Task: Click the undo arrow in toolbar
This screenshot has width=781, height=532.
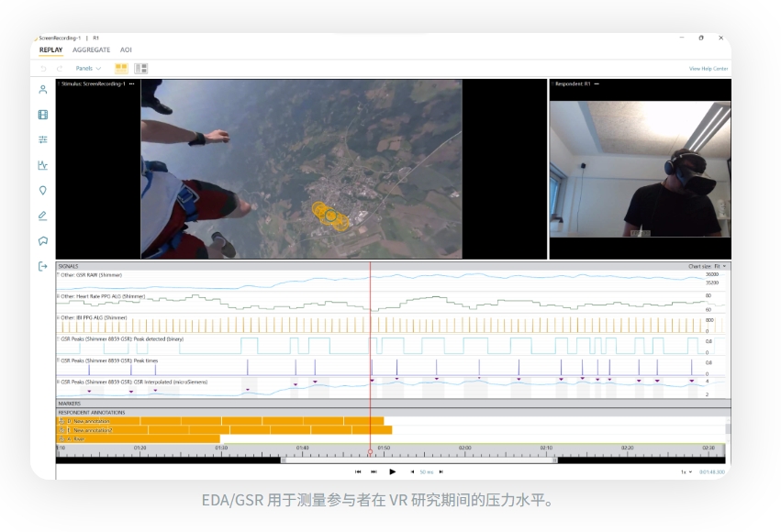Action: (43, 69)
